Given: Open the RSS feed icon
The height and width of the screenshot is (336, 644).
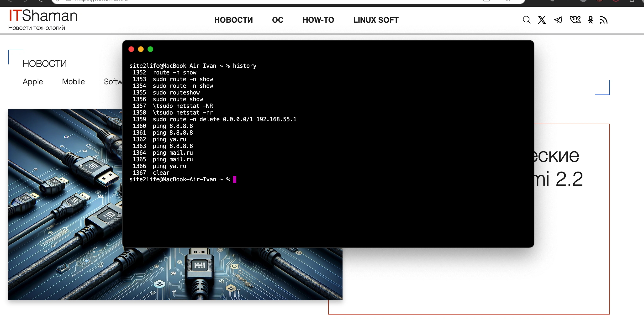Looking at the screenshot, I should coord(603,20).
